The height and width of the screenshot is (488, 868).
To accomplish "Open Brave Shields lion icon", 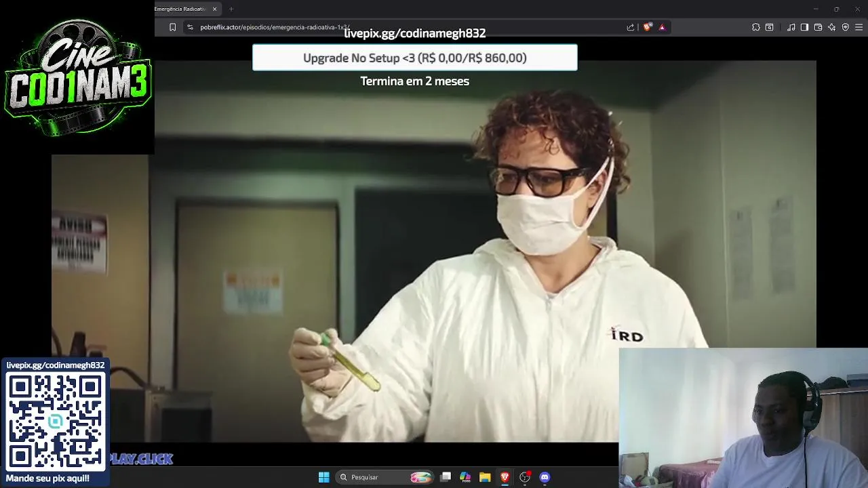I will (x=648, y=27).
